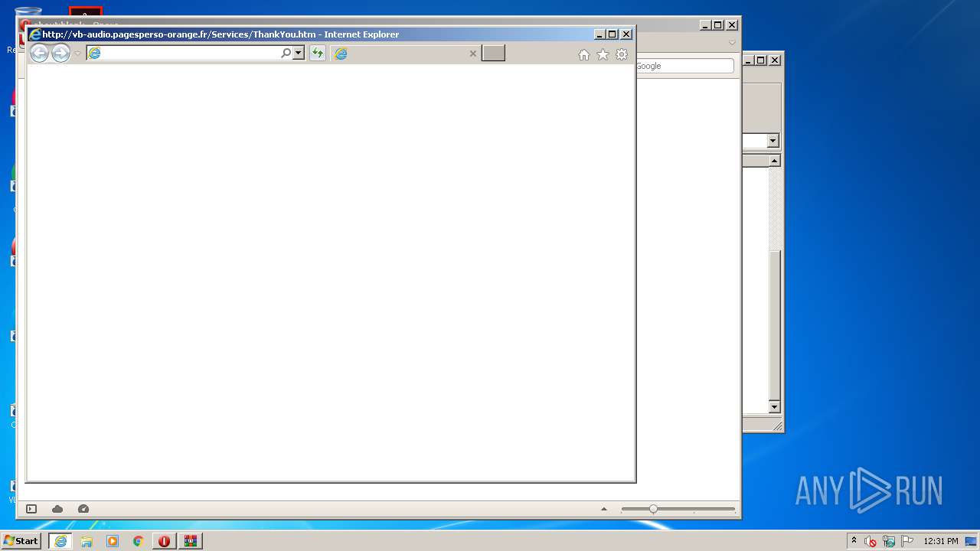Image resolution: width=980 pixels, height=551 pixels.
Task: Open the combo box dropdown in rightmost window
Action: point(773,141)
